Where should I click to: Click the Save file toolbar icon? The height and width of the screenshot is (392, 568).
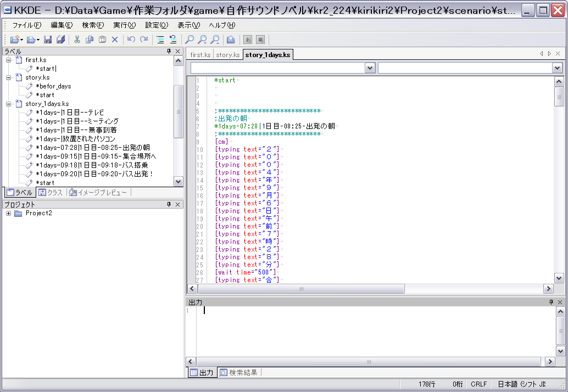click(x=48, y=40)
